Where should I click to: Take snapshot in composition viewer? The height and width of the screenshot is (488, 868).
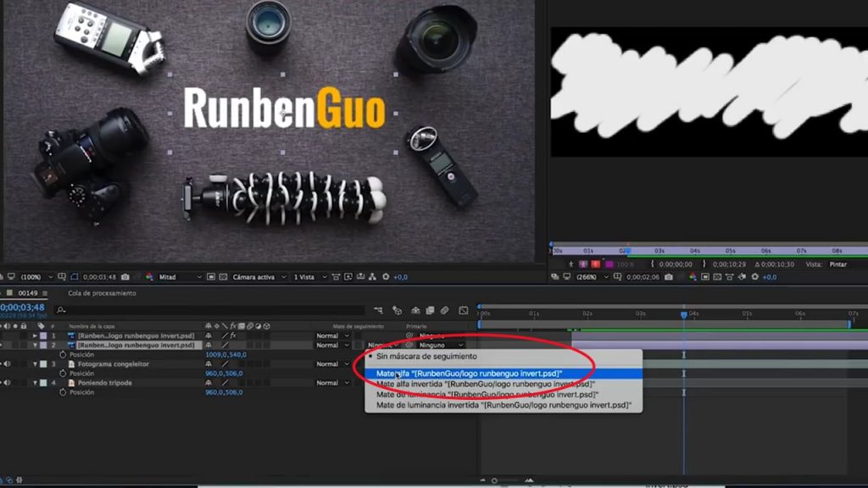[125, 277]
